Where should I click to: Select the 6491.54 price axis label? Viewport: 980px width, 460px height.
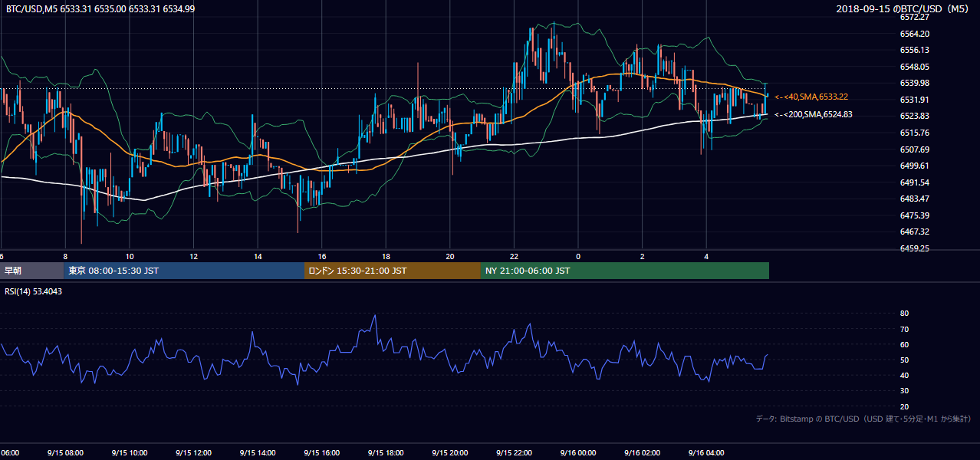(x=915, y=182)
